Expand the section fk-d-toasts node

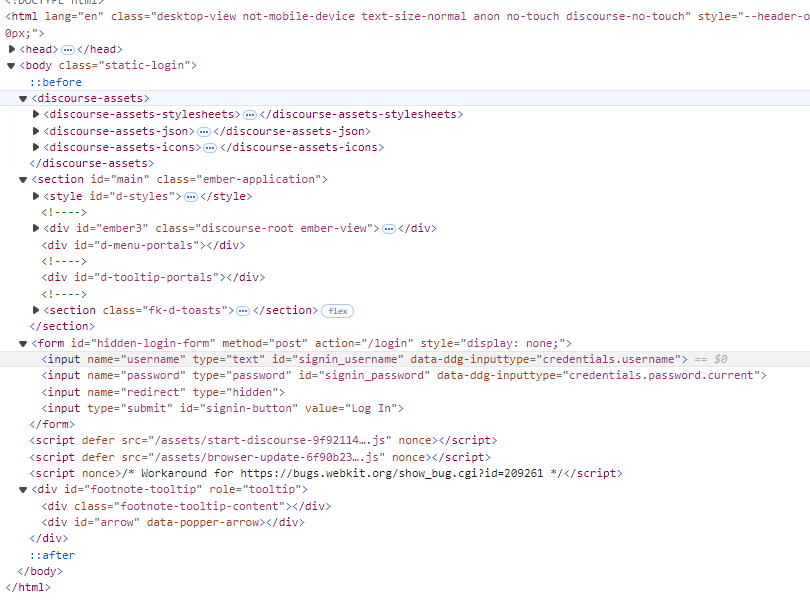[x=36, y=310]
